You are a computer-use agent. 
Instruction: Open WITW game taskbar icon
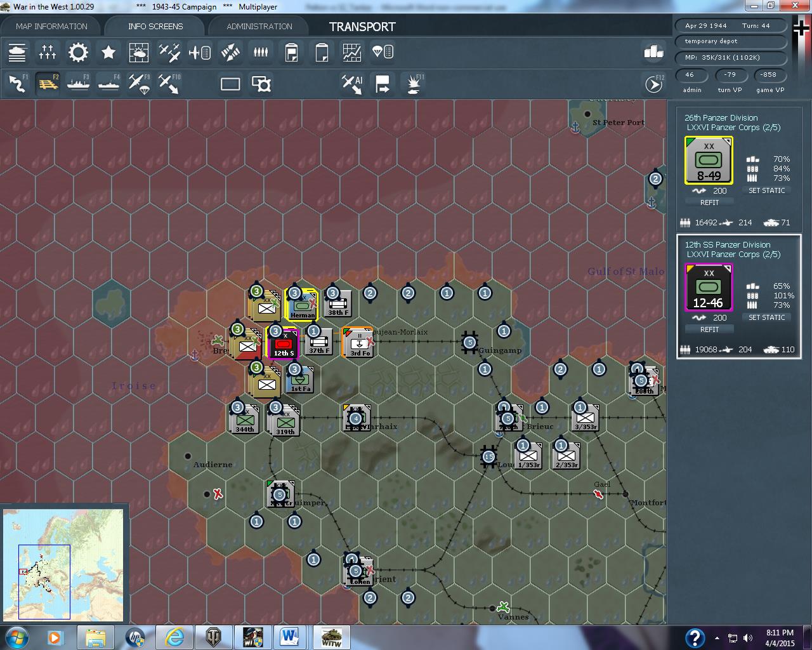click(331, 637)
